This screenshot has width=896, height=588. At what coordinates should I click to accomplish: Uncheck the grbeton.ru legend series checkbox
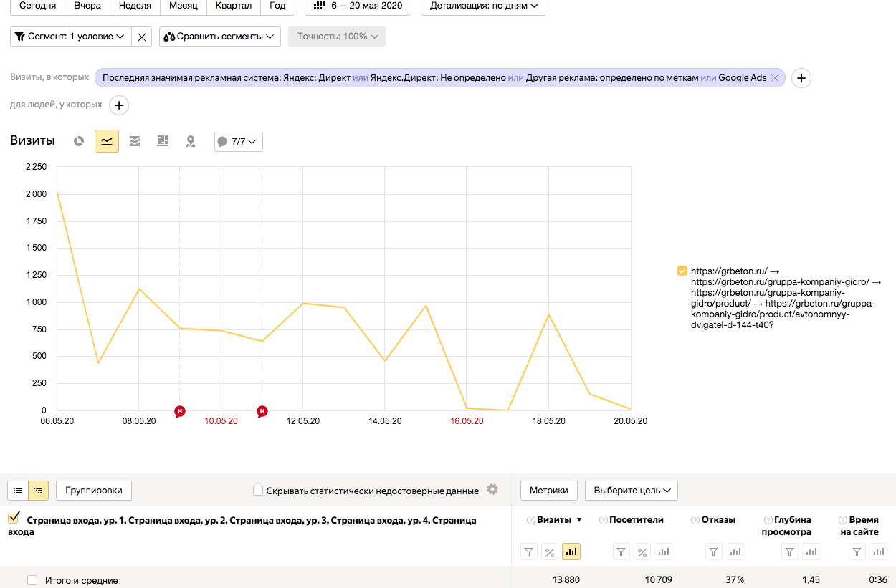click(x=682, y=271)
